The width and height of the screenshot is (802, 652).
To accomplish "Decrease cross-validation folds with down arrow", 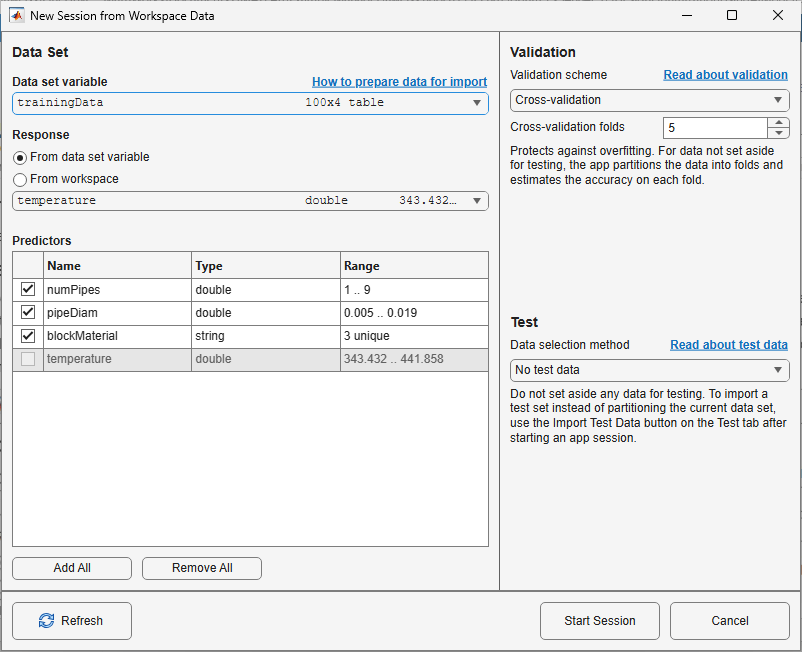I will (778, 133).
